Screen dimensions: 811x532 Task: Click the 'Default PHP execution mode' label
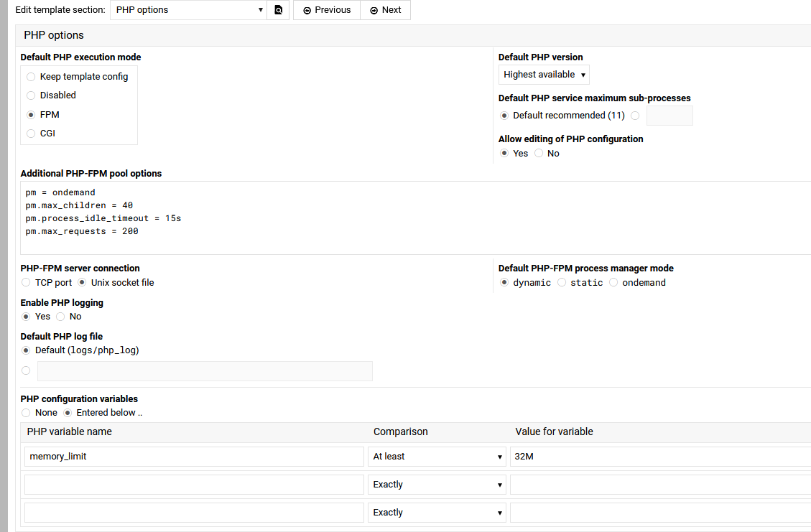(x=80, y=57)
